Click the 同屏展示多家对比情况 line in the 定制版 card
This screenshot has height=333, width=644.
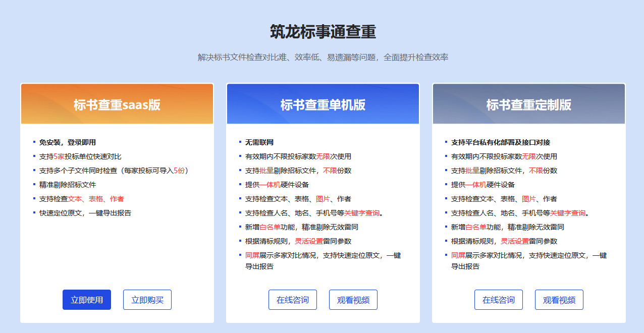(x=529, y=261)
